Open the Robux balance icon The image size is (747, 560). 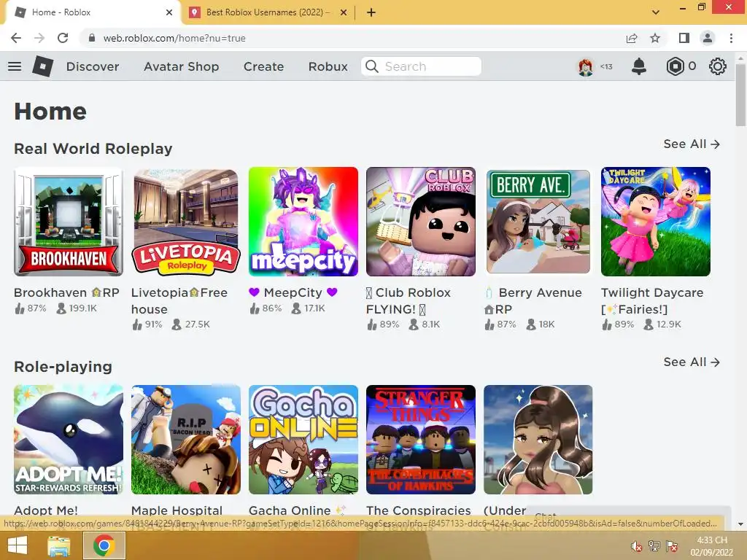click(x=675, y=66)
